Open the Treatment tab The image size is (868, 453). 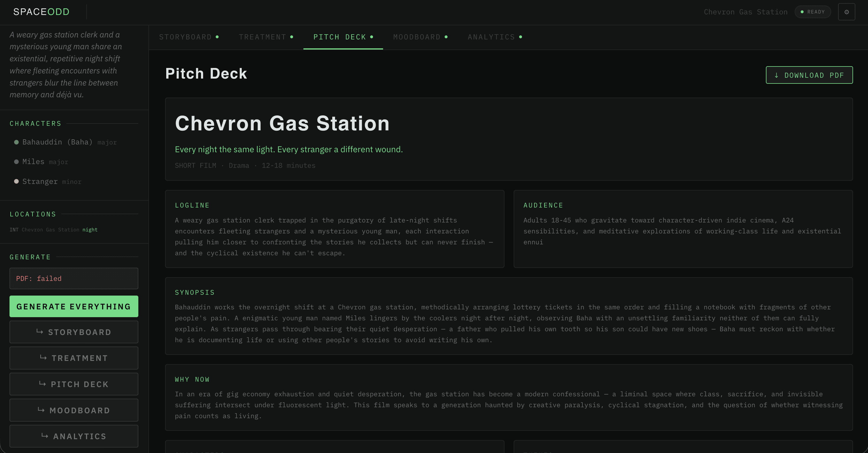coord(263,37)
